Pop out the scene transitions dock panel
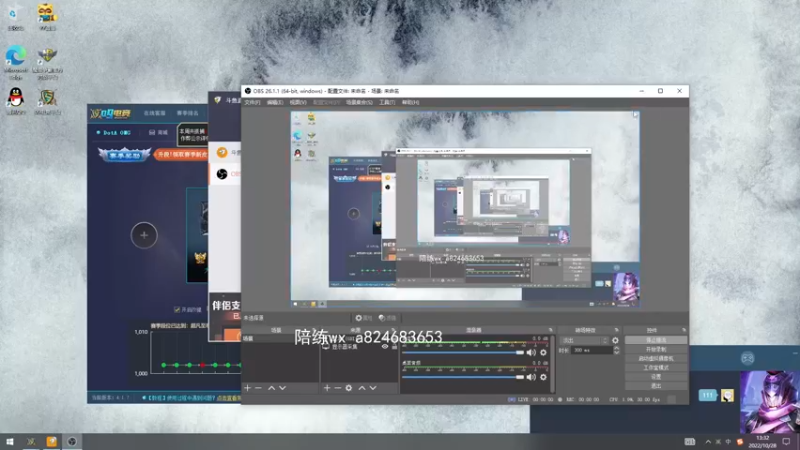Viewport: 800px width, 450px height. (x=616, y=330)
